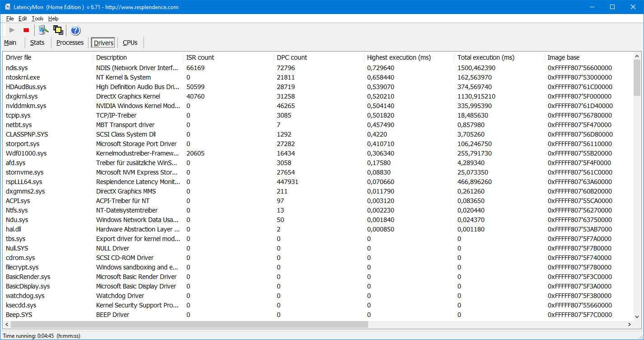
Task: Select the ACPI.sys row
Action: tap(318, 201)
